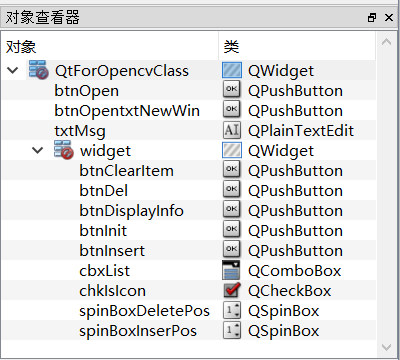Click QPlainTextEdit icon next to txtMsg
The width and height of the screenshot is (400, 360).
click(231, 130)
